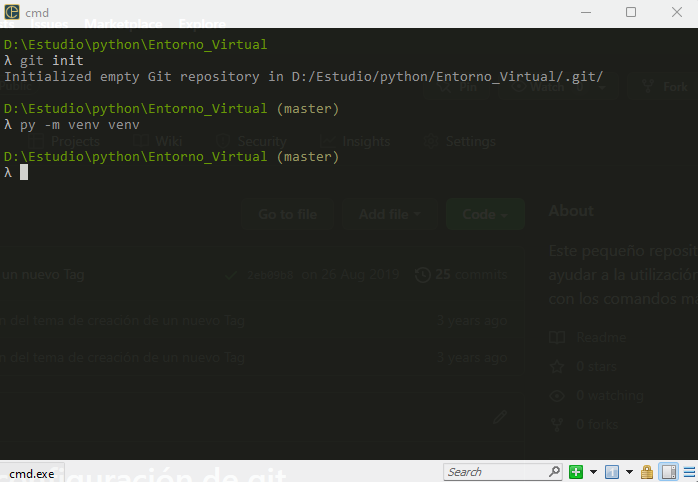The height and width of the screenshot is (482, 698).
Task: Click the Cmder icon in title bar
Action: click(12, 12)
